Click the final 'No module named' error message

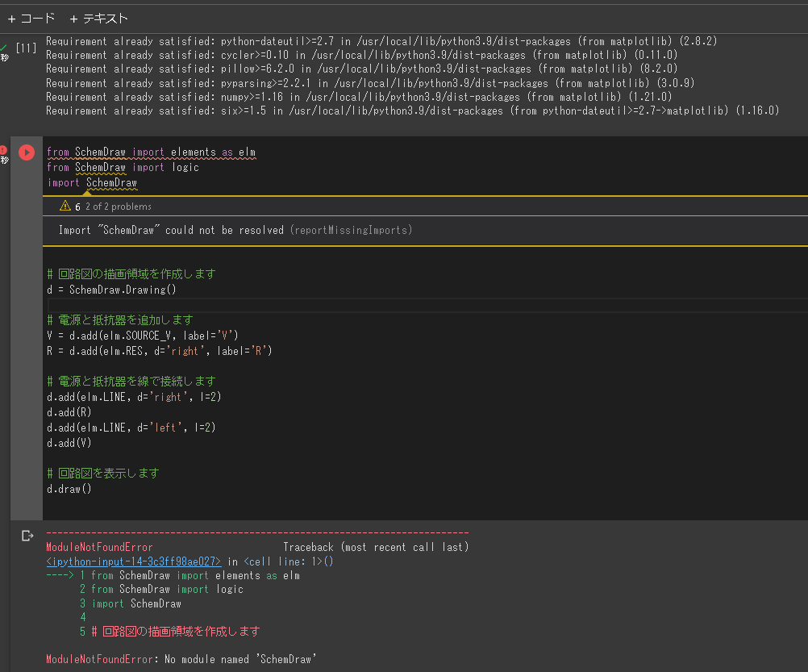click(181, 659)
